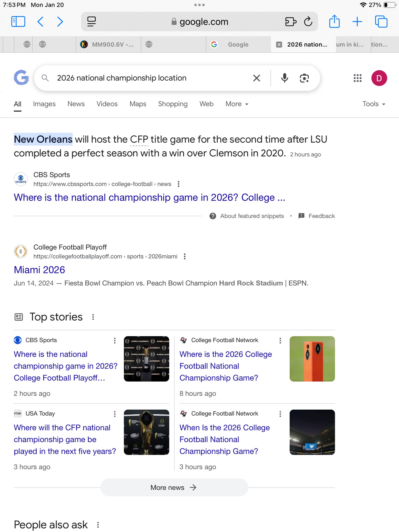The image size is (399, 532).
Task: Open the Share sheet icon
Action: (334, 22)
